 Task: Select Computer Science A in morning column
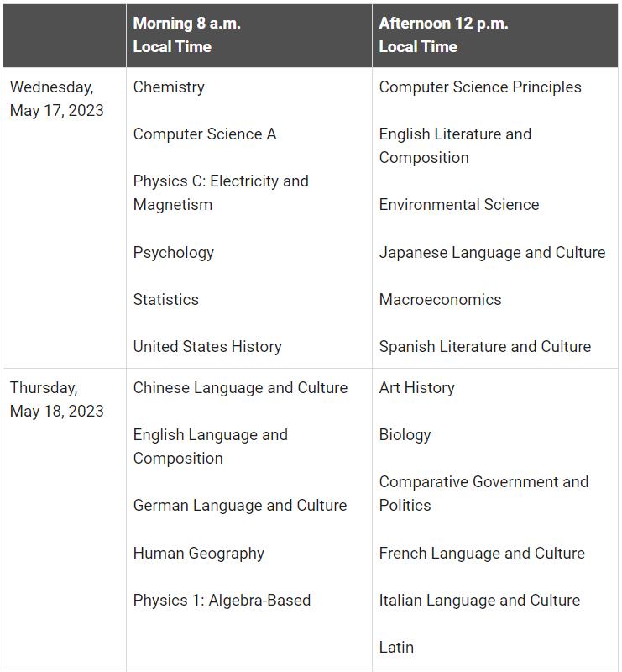point(204,134)
